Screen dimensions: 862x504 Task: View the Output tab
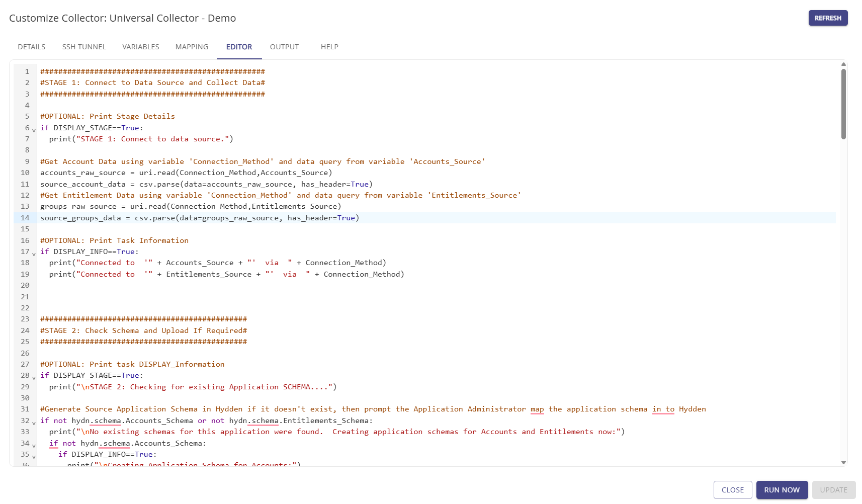(284, 47)
